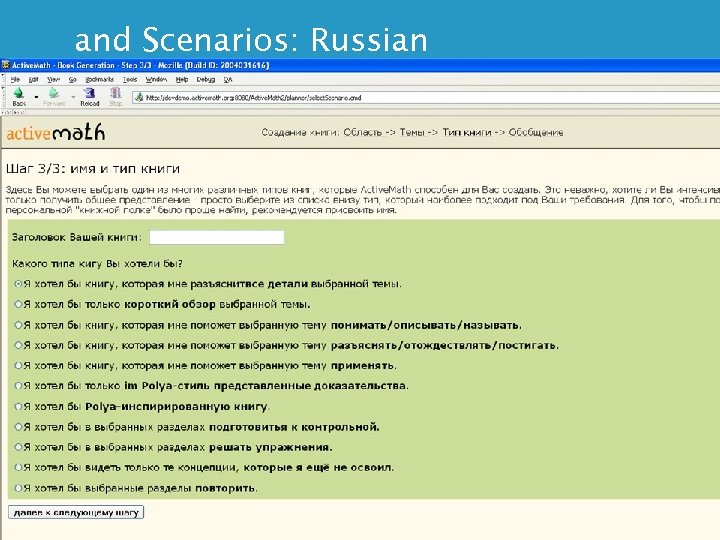Click the Создание книги label
The image size is (720, 540).
coord(300,132)
